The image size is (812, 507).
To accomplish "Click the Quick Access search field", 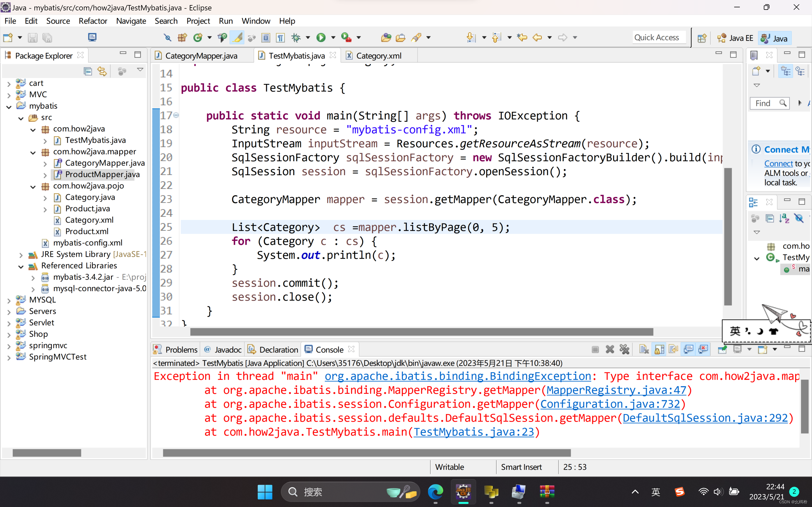I will point(656,37).
